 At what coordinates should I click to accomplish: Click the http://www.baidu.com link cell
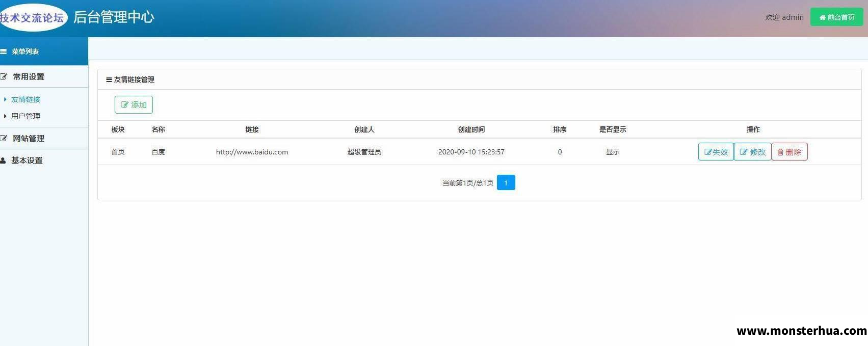point(252,152)
